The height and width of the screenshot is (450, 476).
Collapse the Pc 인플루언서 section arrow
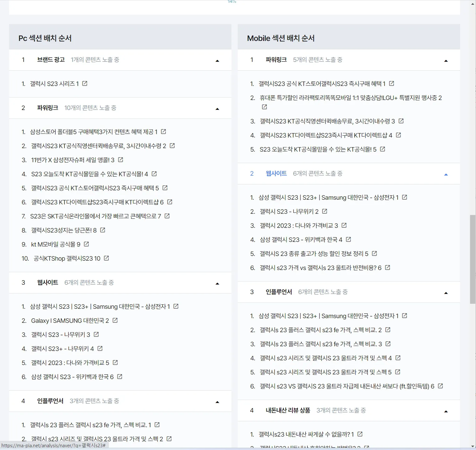pyautogui.click(x=217, y=402)
